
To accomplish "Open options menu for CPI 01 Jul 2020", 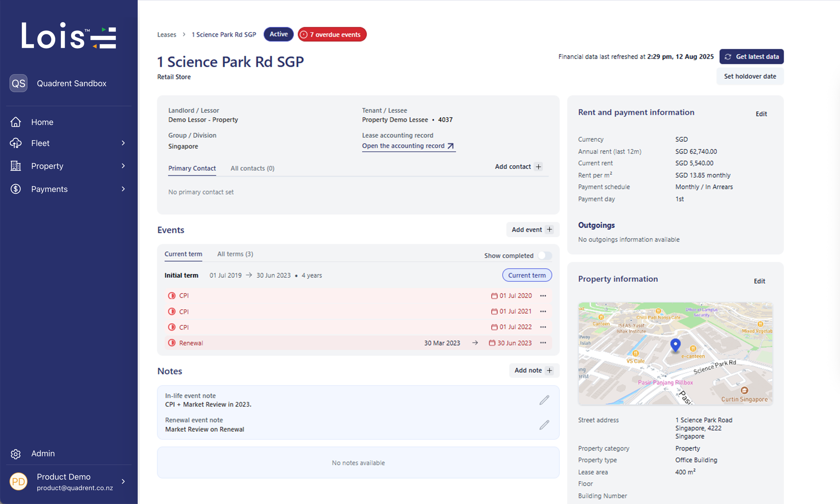I will point(543,296).
